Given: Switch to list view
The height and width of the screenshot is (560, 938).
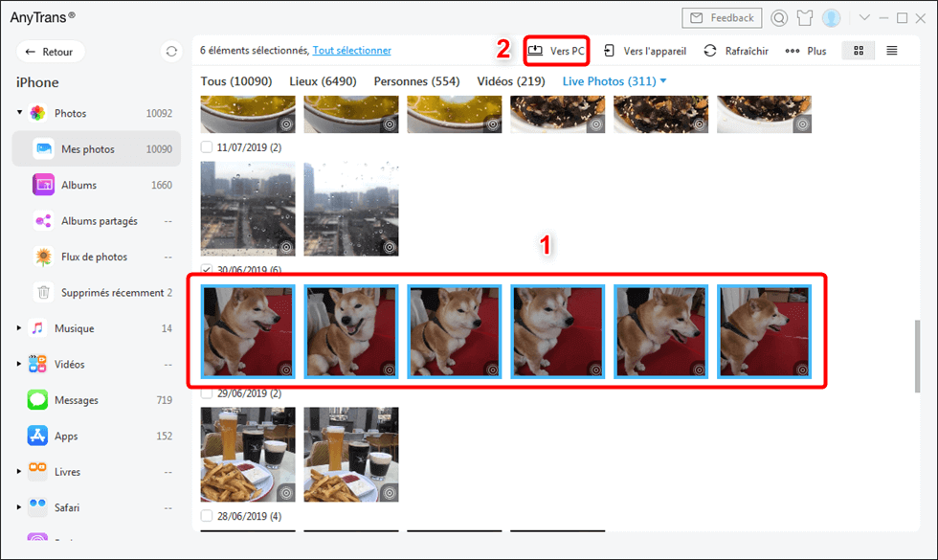Looking at the screenshot, I should point(892,51).
